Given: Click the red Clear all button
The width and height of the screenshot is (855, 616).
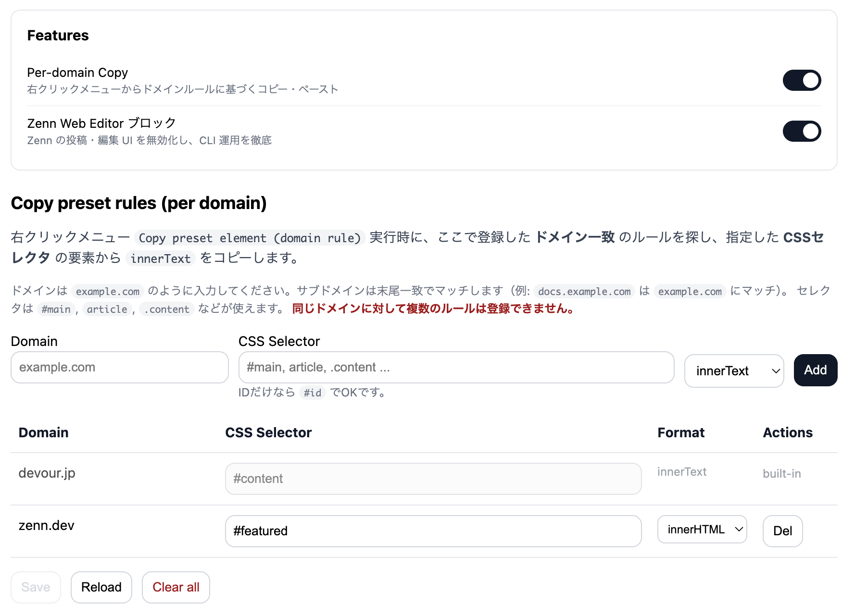Looking at the screenshot, I should 176,587.
